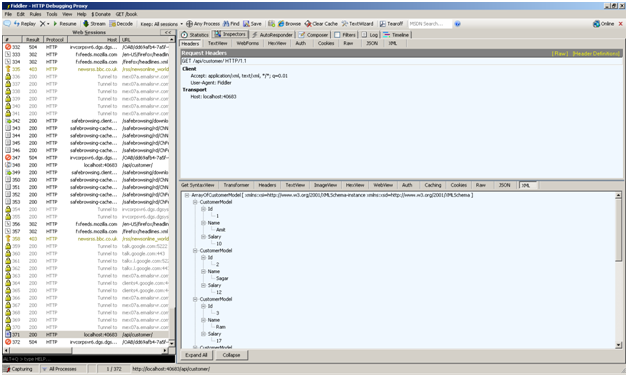Image resolution: width=628 pixels, height=377 pixels.
Task: Switch to the Log tab
Action: [x=370, y=35]
